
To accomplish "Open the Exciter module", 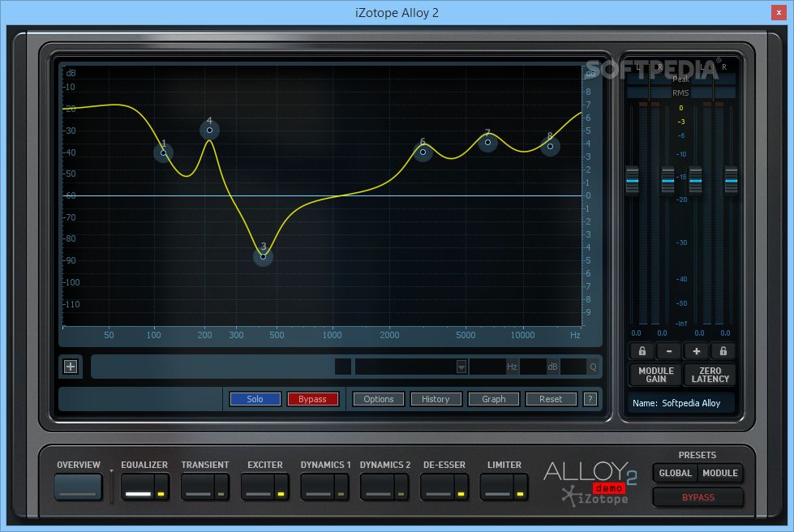I will 258,487.
